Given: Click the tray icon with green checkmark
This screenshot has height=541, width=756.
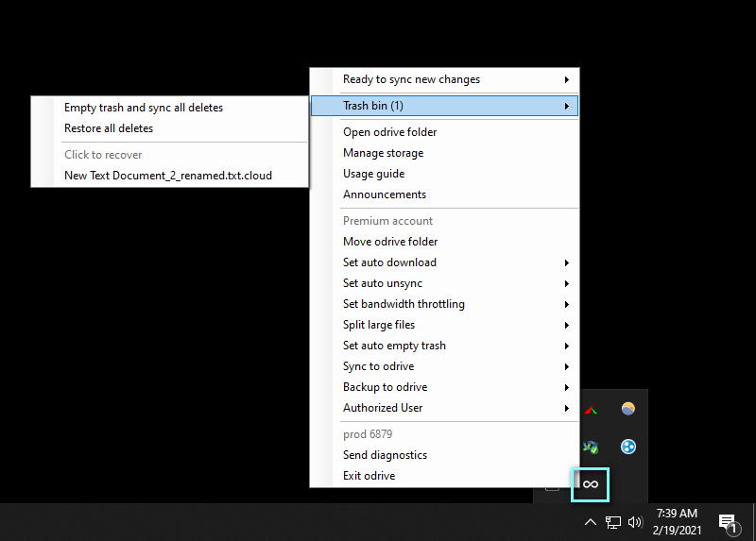Looking at the screenshot, I should [591, 447].
